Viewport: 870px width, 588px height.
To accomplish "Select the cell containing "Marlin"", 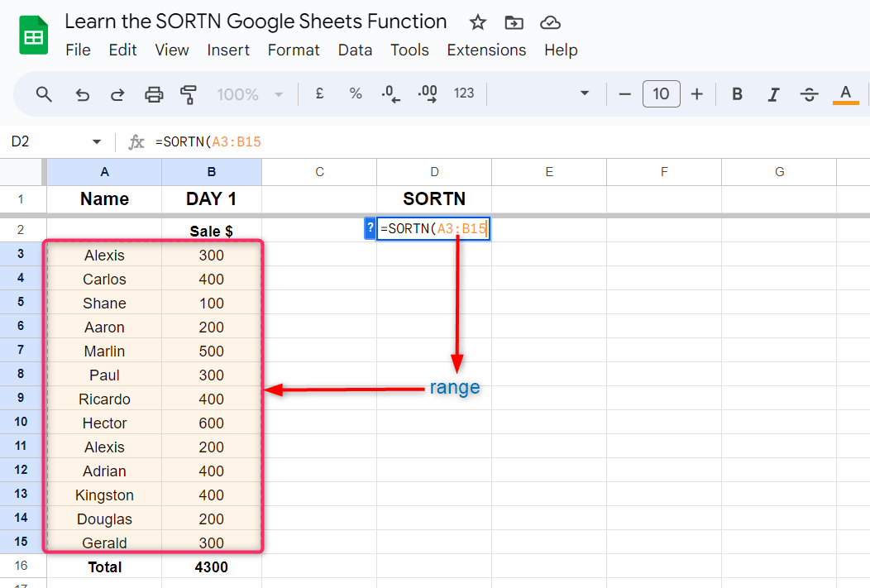I will tap(104, 351).
